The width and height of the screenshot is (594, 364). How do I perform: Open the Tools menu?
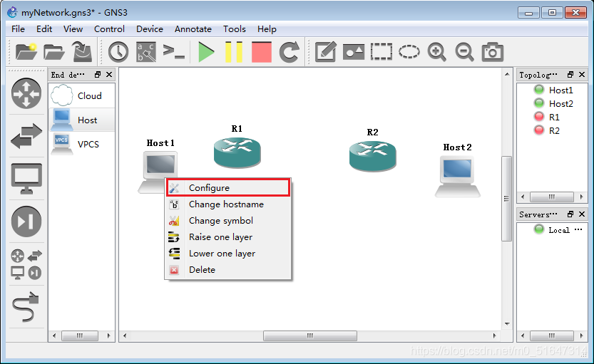234,29
